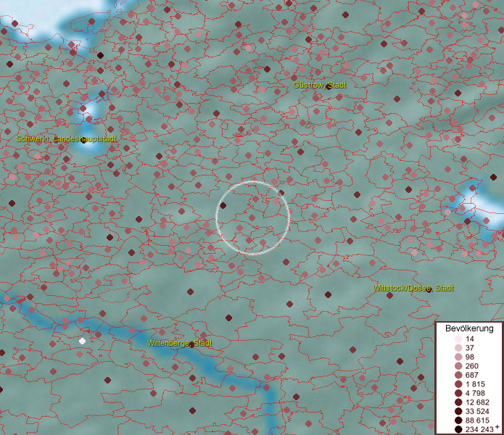Click the center of the white circle

click(x=253, y=217)
